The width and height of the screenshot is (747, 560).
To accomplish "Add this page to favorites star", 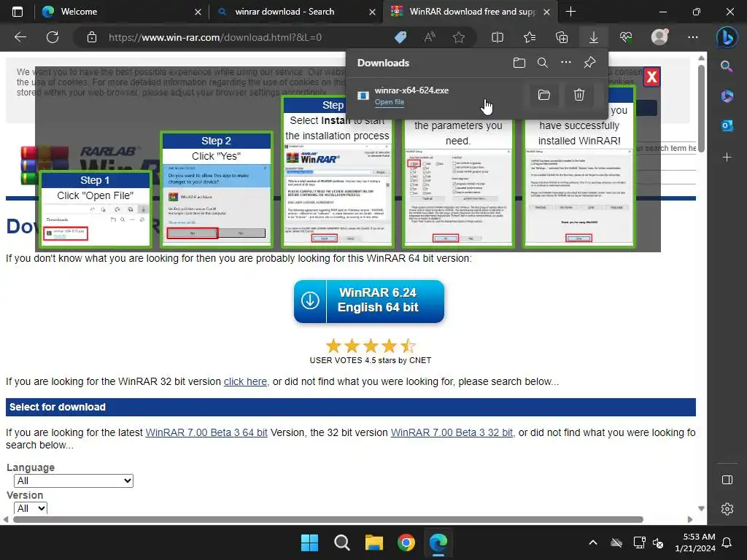I will point(459,37).
